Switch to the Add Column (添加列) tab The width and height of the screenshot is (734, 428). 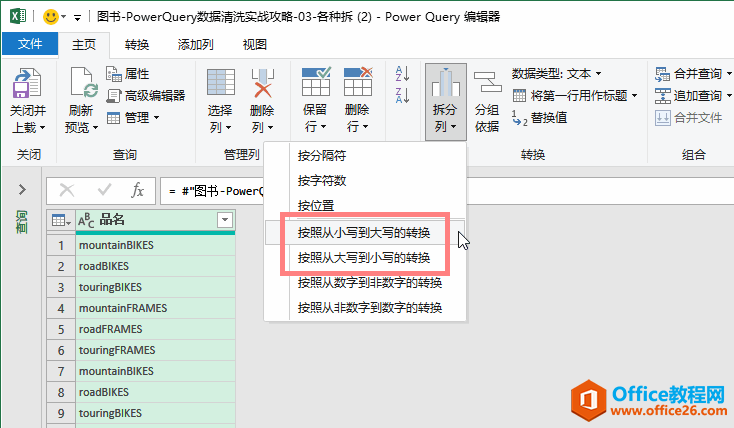[195, 44]
